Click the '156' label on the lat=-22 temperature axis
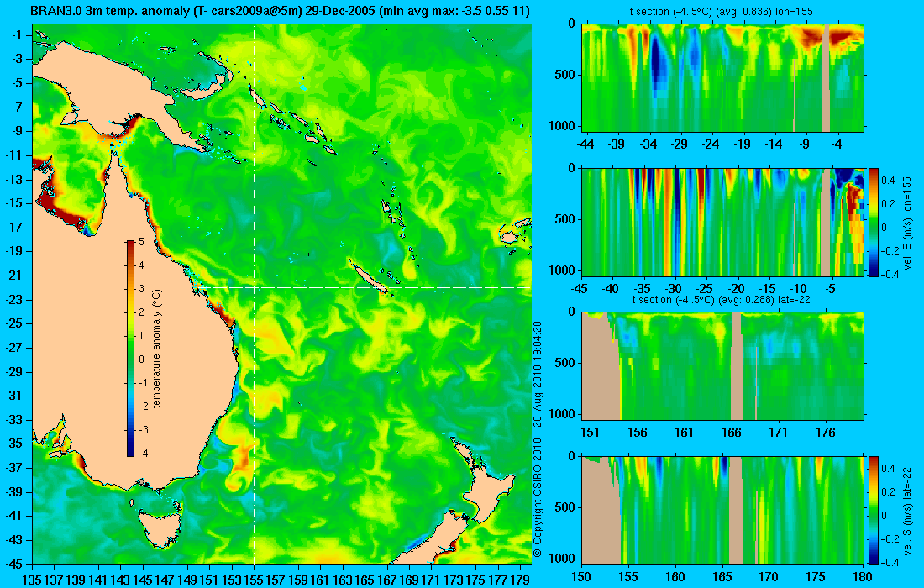 pos(637,433)
